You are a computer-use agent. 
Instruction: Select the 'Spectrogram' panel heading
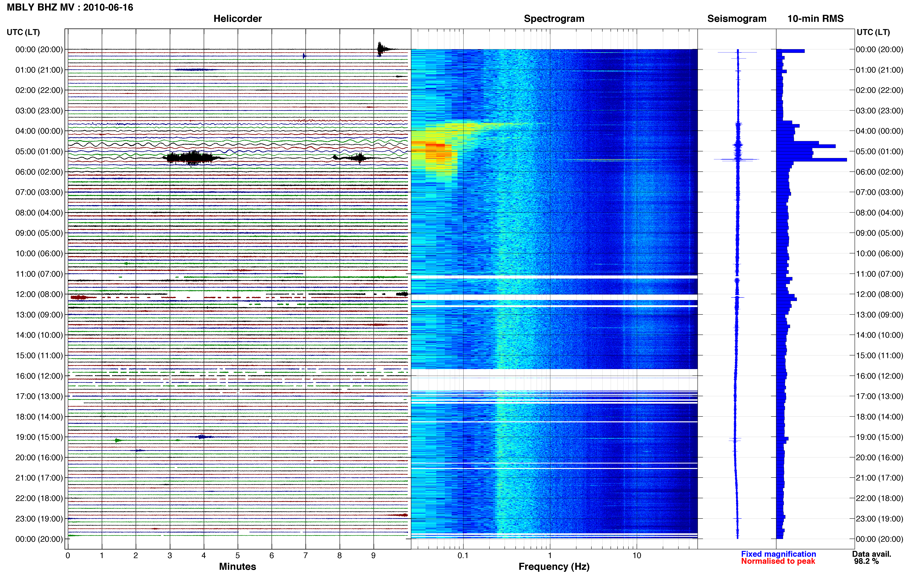point(554,19)
